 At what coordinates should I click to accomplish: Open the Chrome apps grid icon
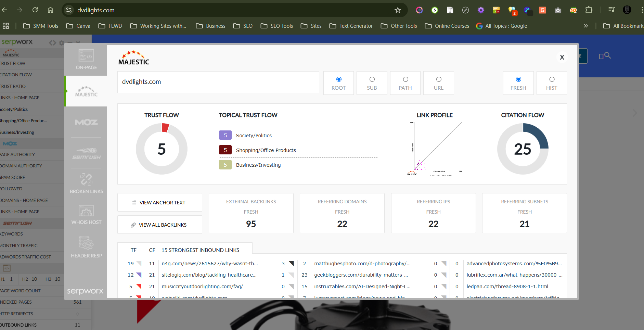pyautogui.click(x=6, y=26)
